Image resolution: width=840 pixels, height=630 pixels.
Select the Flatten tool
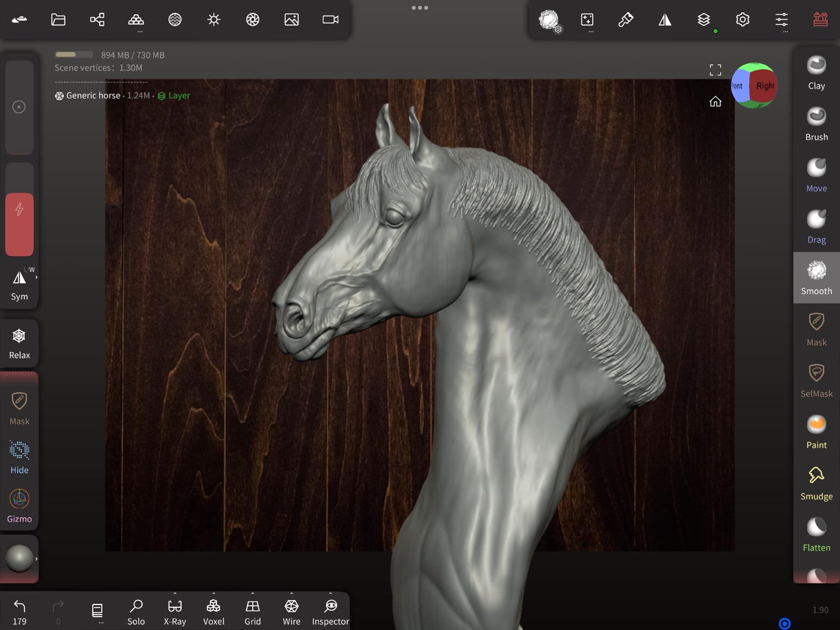[x=816, y=535]
